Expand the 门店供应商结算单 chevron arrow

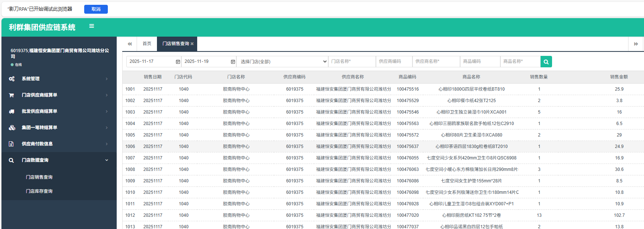pyautogui.click(x=107, y=95)
